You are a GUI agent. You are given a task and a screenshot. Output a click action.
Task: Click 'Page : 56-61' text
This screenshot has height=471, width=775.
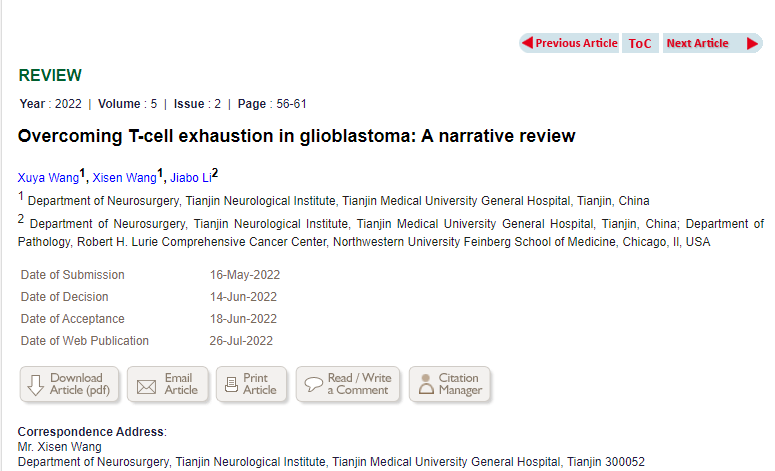pyautogui.click(x=272, y=104)
